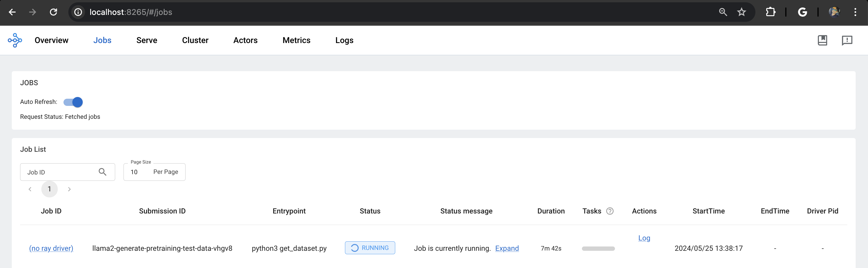
Task: Open the Log link for the job
Action: point(644,238)
